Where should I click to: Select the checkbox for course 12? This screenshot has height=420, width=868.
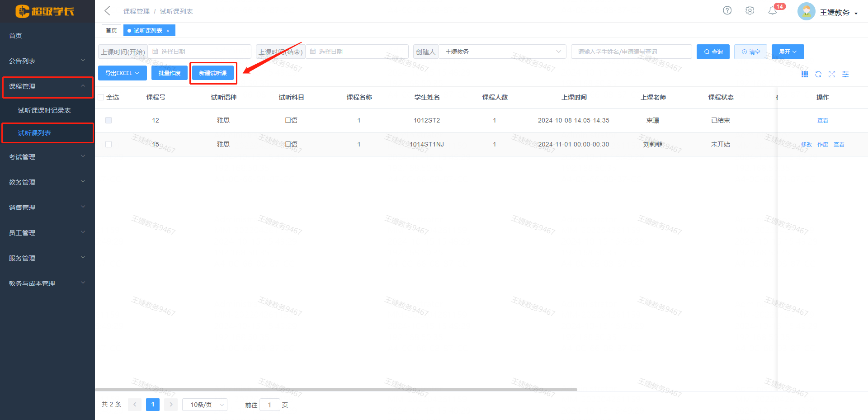coord(108,120)
